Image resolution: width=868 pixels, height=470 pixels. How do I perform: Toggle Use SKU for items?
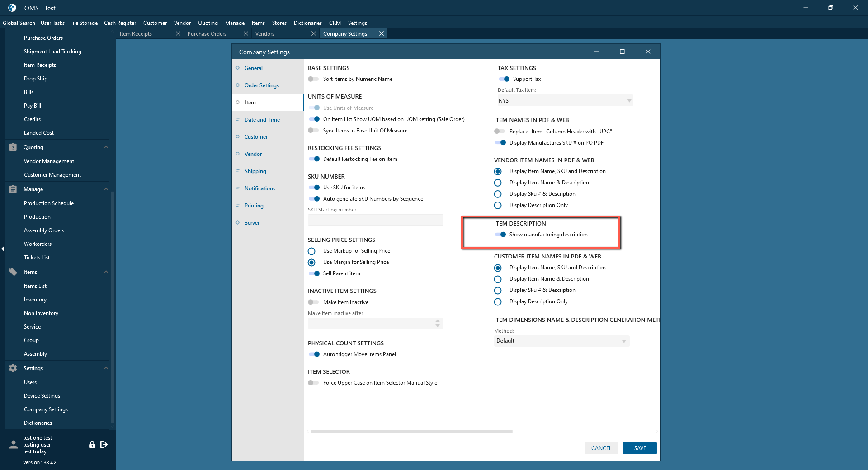[x=314, y=188]
